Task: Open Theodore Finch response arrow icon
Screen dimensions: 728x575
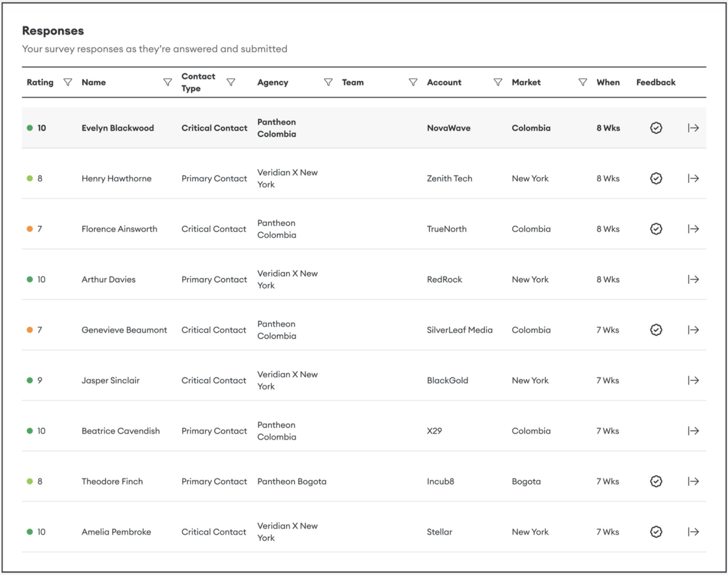Action: 693,481
